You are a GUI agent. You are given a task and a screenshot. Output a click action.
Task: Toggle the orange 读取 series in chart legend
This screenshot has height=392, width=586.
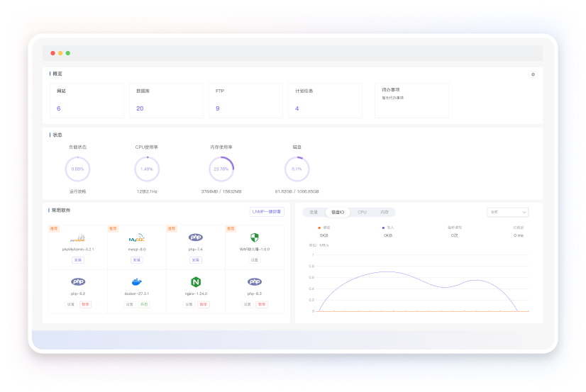pos(324,228)
